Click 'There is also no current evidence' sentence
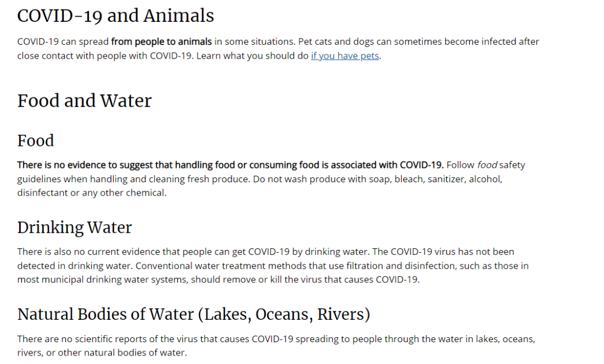Viewport: 604px width, 364px height. 194,252
